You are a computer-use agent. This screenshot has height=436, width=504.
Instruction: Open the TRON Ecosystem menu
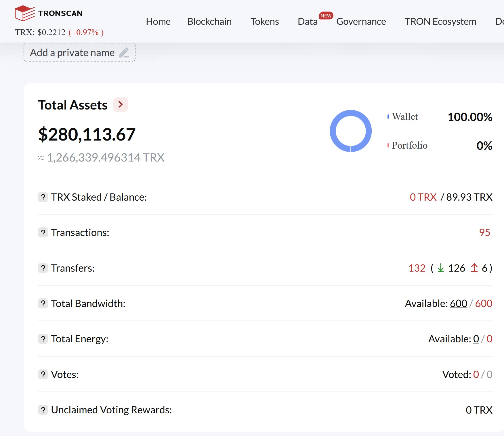coord(440,22)
